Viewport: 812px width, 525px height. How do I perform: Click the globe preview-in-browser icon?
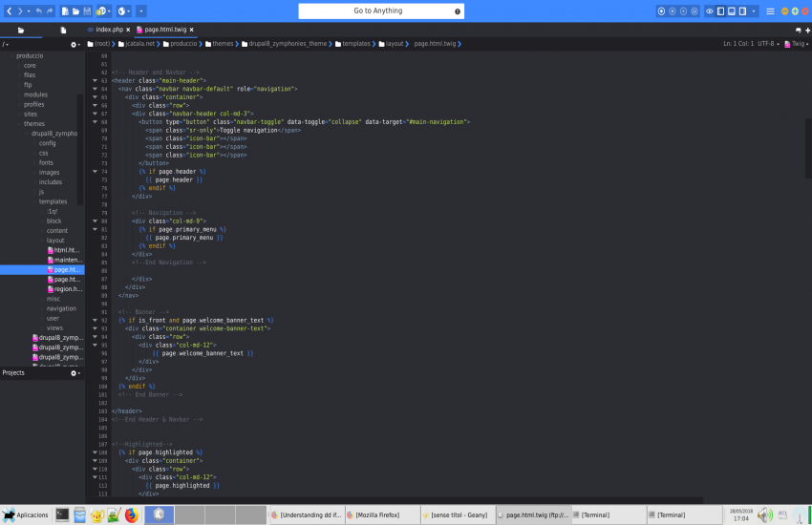coord(121,10)
